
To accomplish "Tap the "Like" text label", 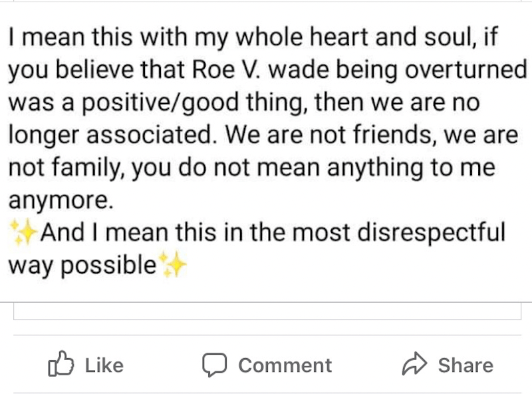I will [x=104, y=365].
